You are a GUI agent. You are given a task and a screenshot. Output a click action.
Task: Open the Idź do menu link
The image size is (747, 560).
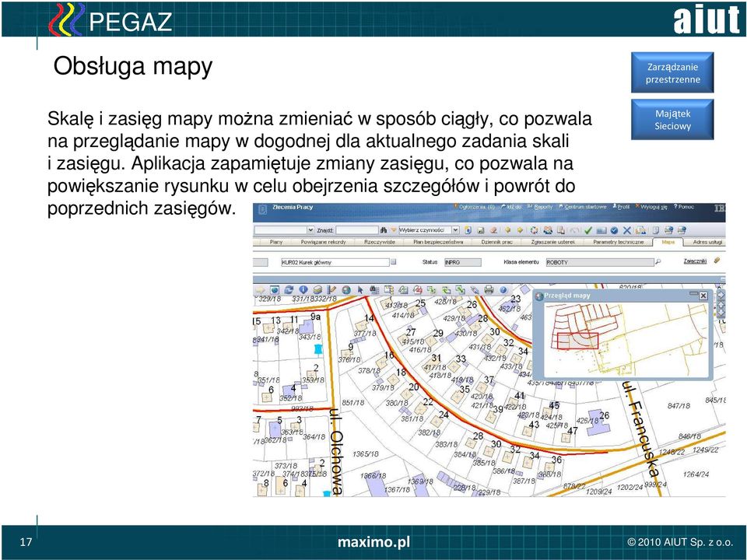click(511, 207)
